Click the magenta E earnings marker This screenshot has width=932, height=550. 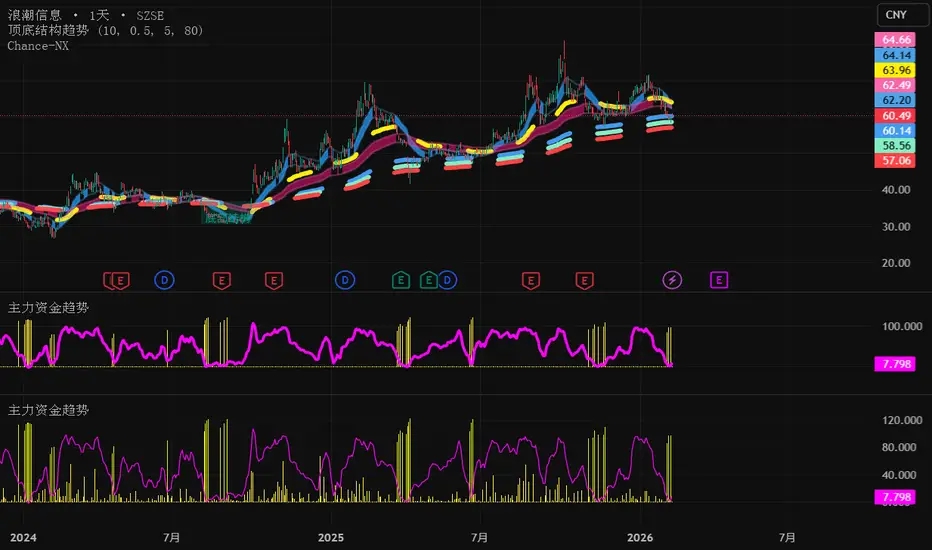tap(718, 279)
